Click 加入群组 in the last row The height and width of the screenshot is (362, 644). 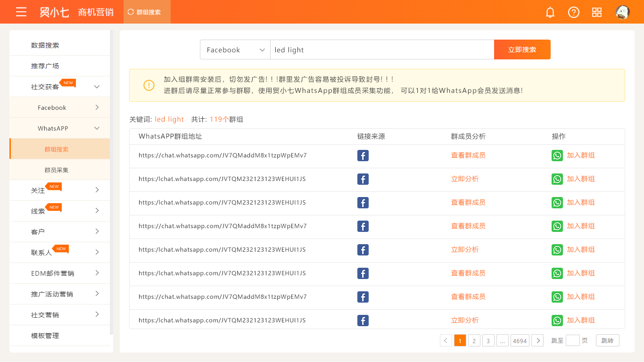coord(581,320)
